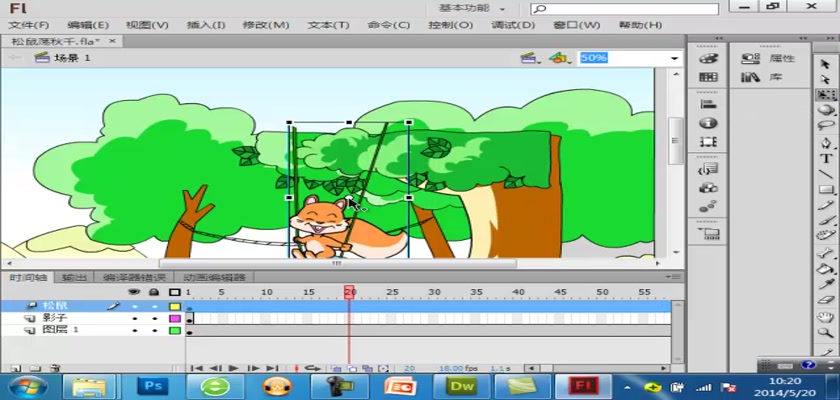Select the Paint Bucket tool
This screenshot has height=400, width=840.
[826, 269]
